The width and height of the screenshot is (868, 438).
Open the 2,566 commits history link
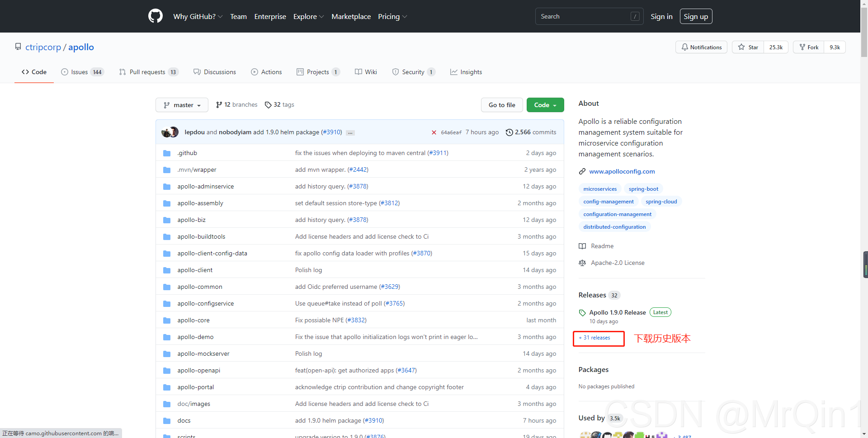click(531, 132)
